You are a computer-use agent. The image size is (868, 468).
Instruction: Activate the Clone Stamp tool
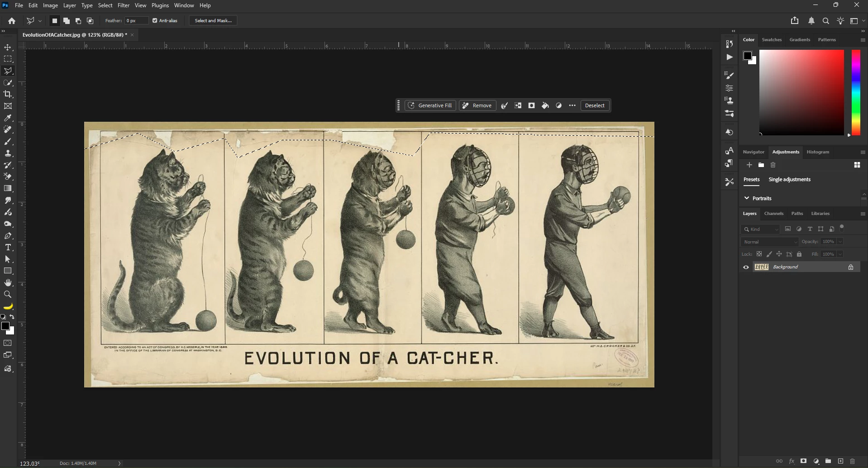click(x=8, y=153)
